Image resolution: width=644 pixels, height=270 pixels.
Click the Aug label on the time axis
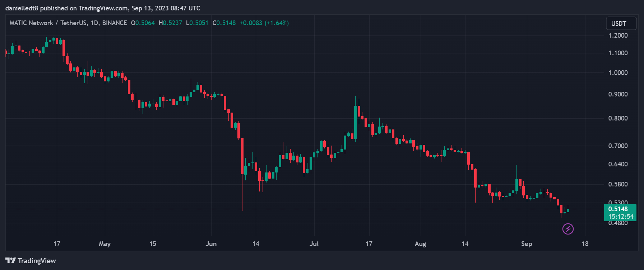click(420, 244)
